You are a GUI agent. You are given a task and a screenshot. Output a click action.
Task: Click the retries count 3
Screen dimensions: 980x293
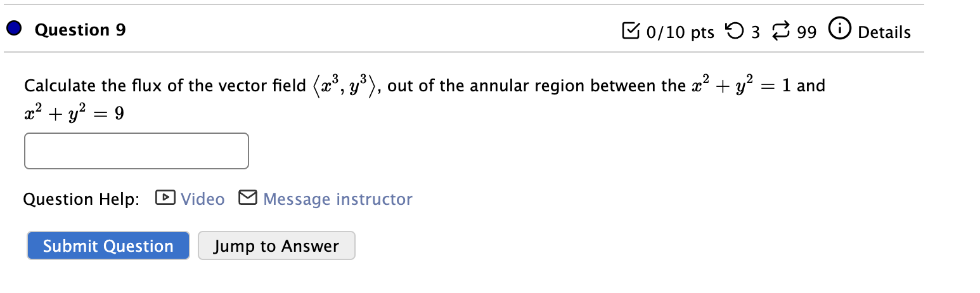point(755,32)
